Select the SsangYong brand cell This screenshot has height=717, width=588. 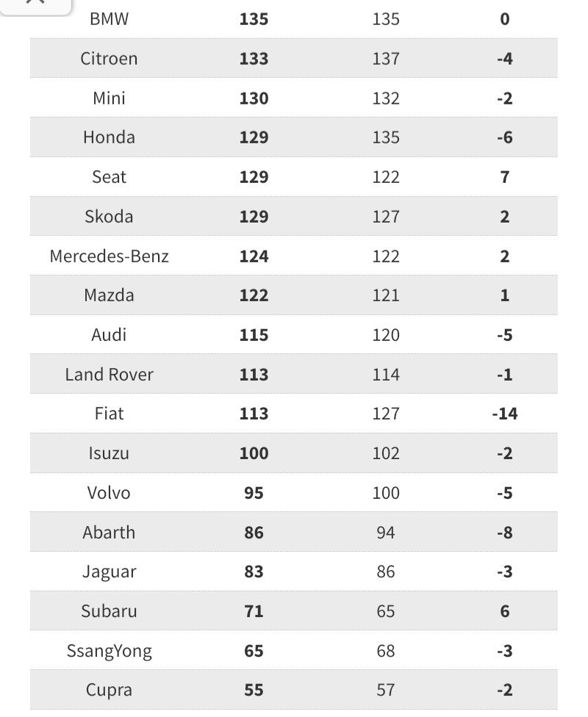point(109,651)
